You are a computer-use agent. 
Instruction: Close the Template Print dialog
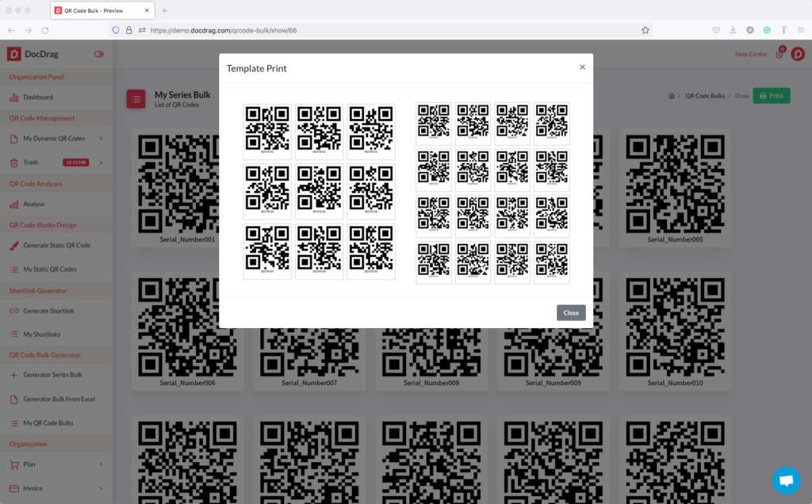583,67
